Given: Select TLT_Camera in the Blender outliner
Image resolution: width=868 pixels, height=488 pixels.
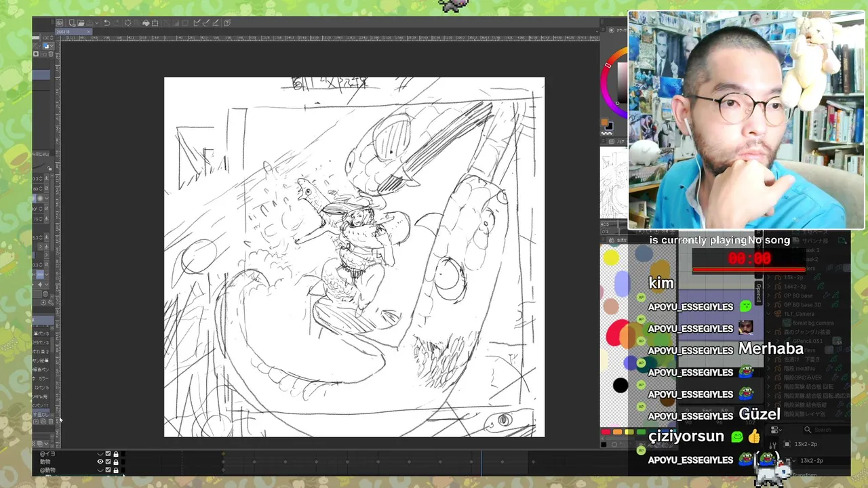Looking at the screenshot, I should [799, 314].
